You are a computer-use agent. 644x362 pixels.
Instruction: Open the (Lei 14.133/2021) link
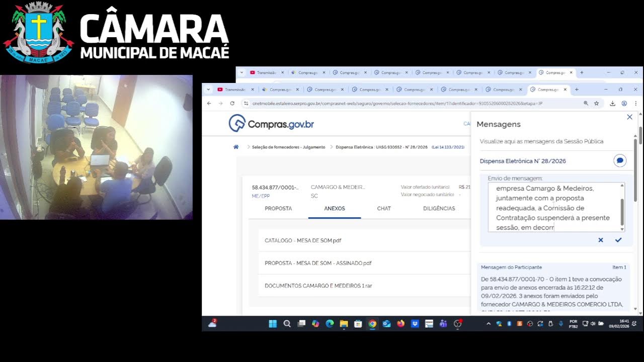448,147
